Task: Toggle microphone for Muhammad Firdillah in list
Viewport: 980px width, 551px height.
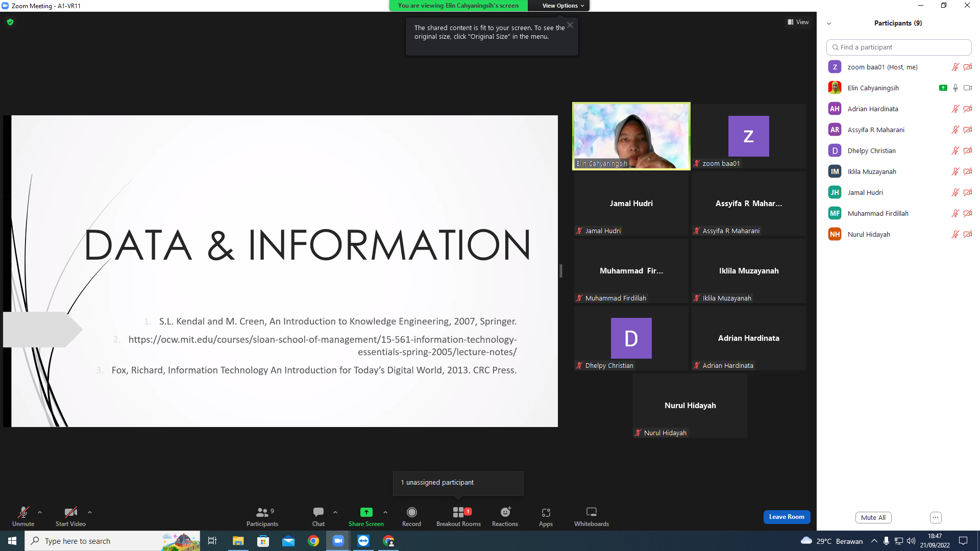Action: 955,213
